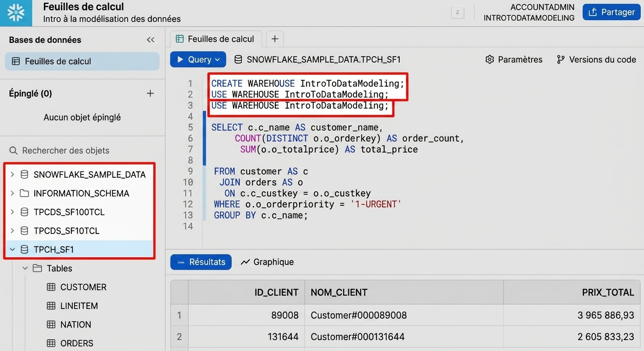Click the cell 2 605 833,23
The width and height of the screenshot is (644, 351).
(x=572, y=337)
